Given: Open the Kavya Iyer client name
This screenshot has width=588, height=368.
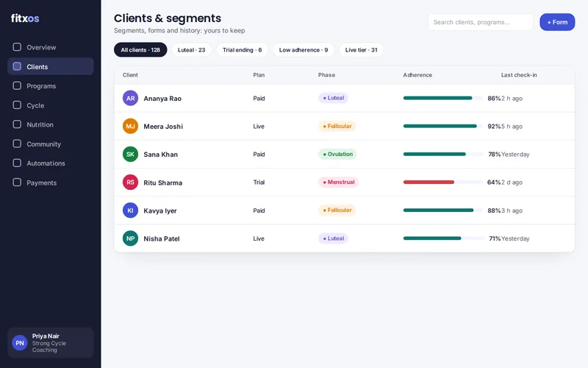Looking at the screenshot, I should [160, 210].
